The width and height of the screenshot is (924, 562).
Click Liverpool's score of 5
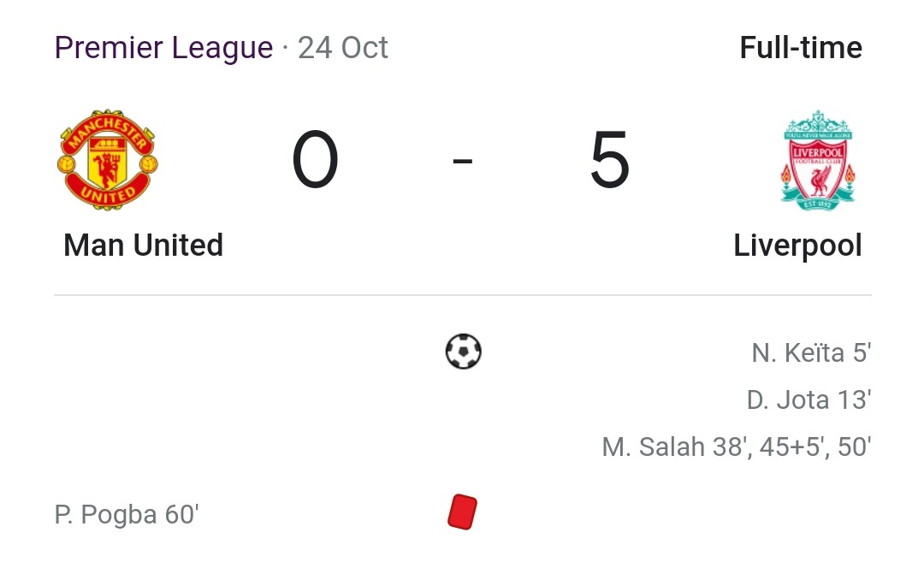pos(610,159)
